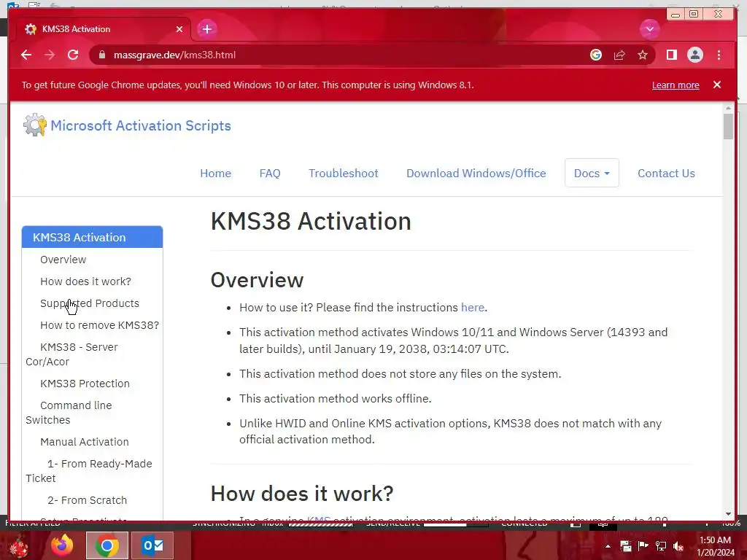
Task: Click the KMS38 Activation main heading
Action: tap(311, 222)
